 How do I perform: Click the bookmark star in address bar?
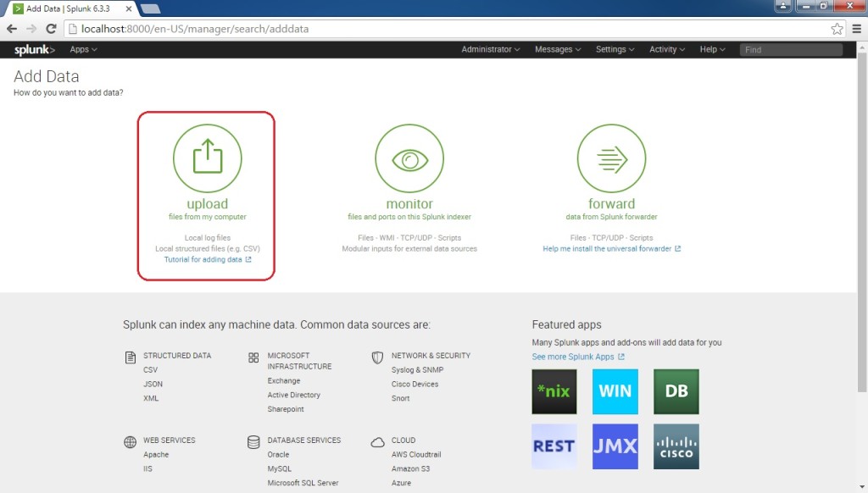pyautogui.click(x=836, y=27)
